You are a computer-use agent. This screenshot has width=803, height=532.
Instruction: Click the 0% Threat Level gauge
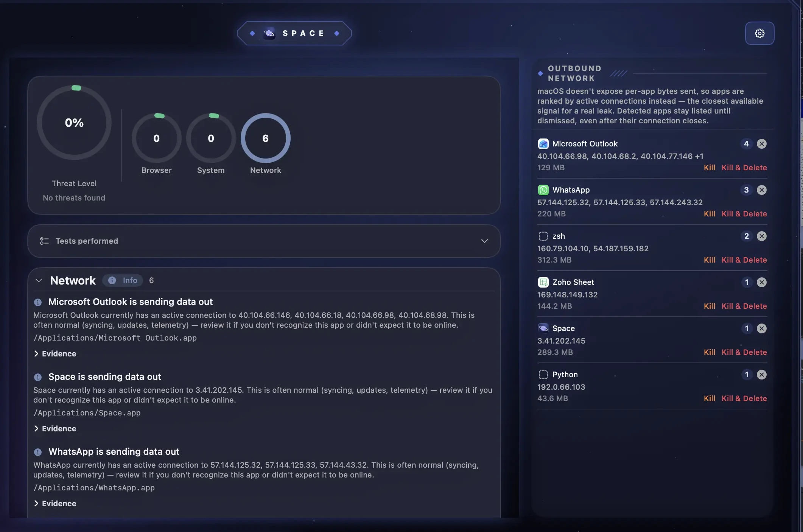click(74, 123)
